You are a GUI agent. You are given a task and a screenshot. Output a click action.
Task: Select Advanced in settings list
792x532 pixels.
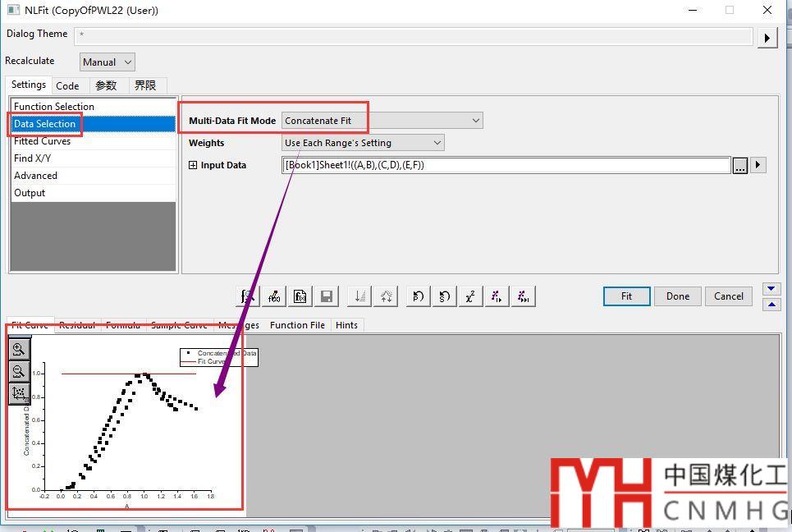point(93,176)
